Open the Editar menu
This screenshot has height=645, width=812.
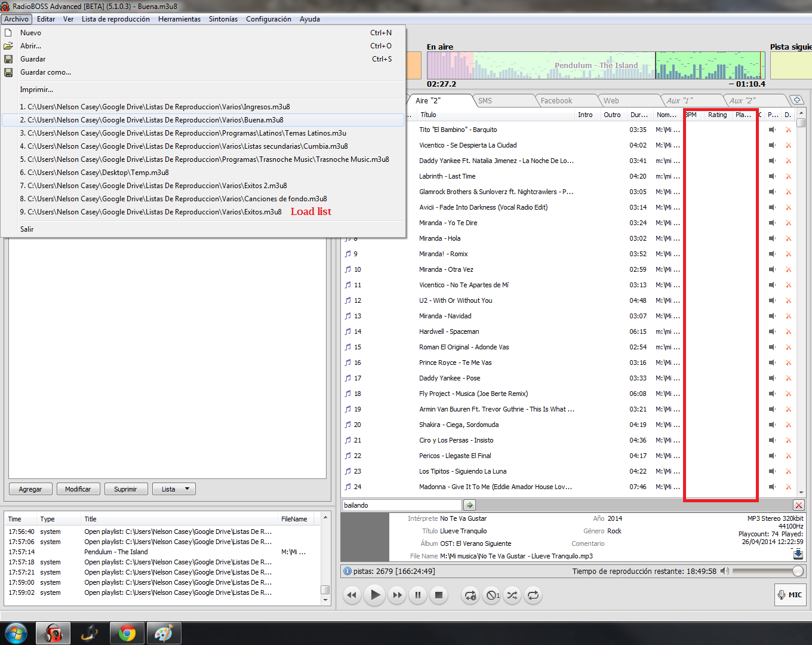point(46,19)
